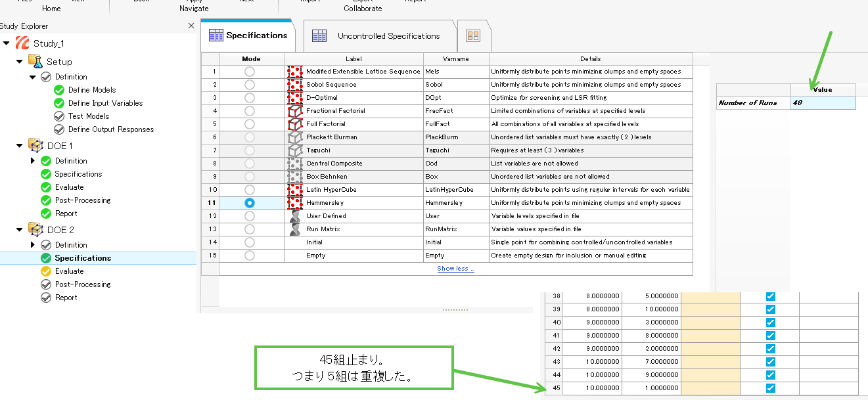Viewport: 868px width, 400px height.
Task: Click green check icon beside Define Models
Action: 59,90
